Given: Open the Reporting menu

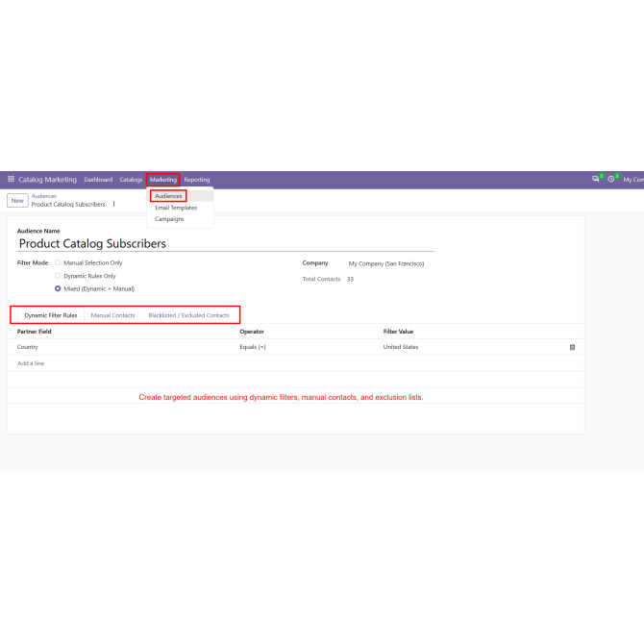Looking at the screenshot, I should point(197,180).
